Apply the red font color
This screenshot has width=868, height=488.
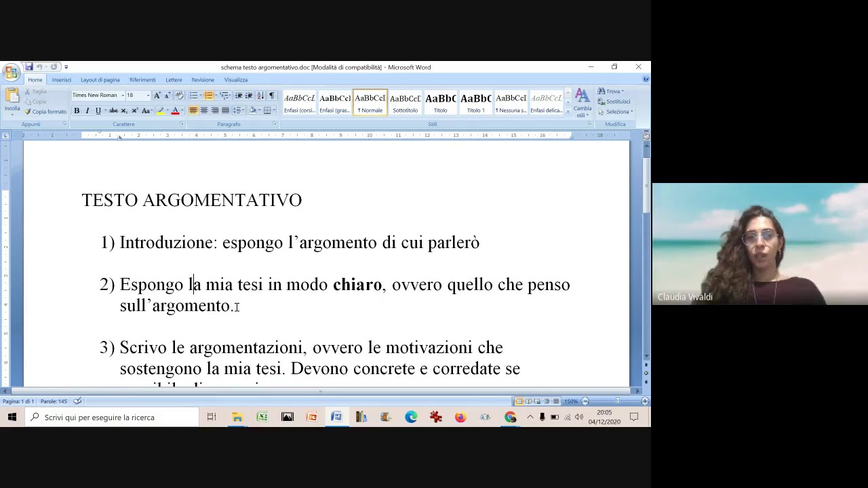(175, 110)
